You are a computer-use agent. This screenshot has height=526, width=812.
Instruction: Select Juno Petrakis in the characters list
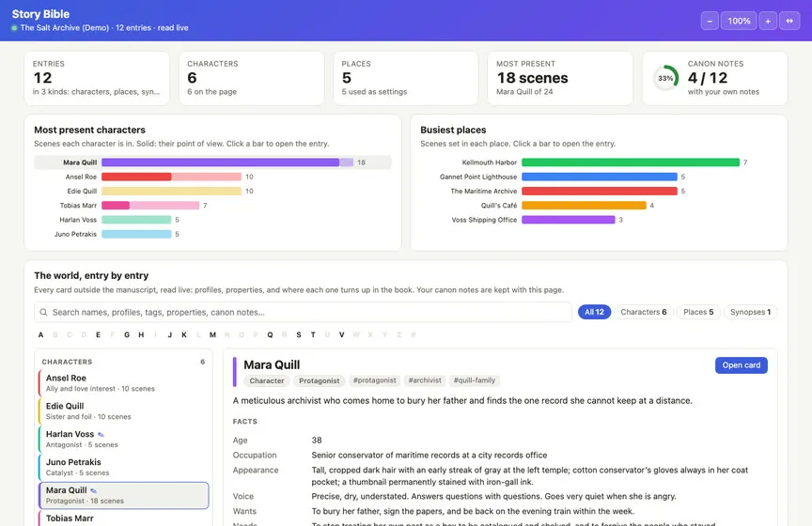[124, 467]
